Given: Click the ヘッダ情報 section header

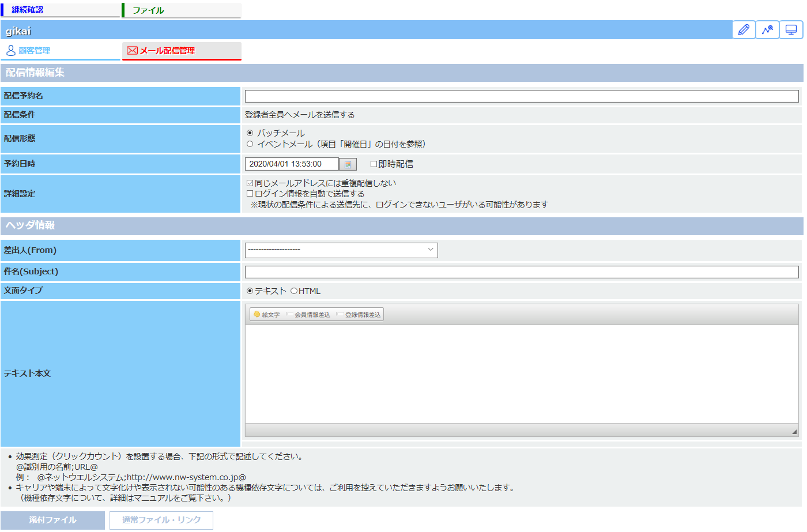Looking at the screenshot, I should [402, 225].
